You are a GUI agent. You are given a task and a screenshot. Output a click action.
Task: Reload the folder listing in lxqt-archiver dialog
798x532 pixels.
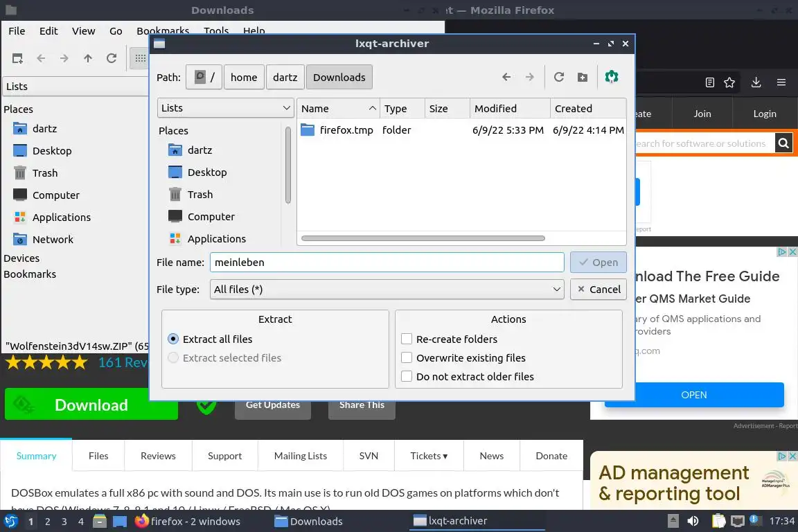tap(559, 77)
